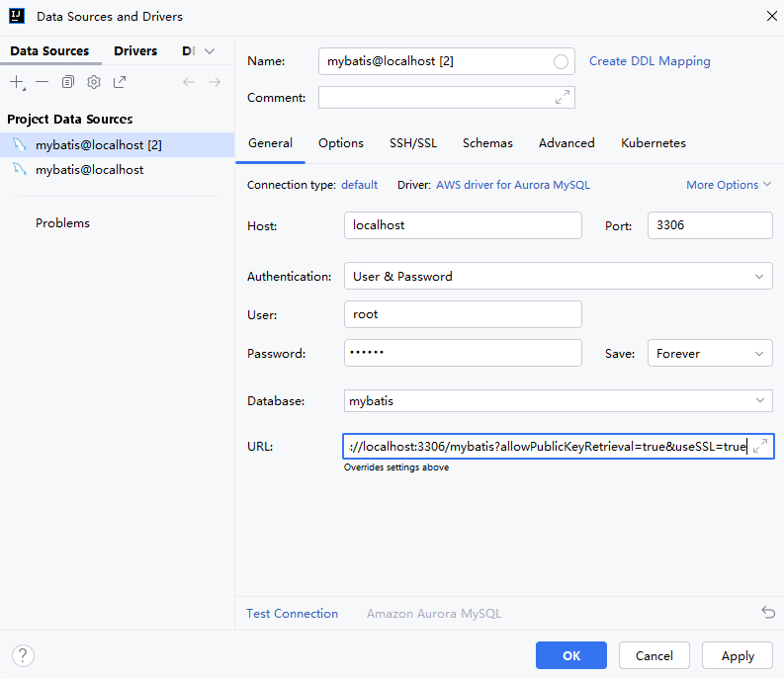This screenshot has height=679, width=784.
Task: Click the revert changes undo icon
Action: coord(768,613)
